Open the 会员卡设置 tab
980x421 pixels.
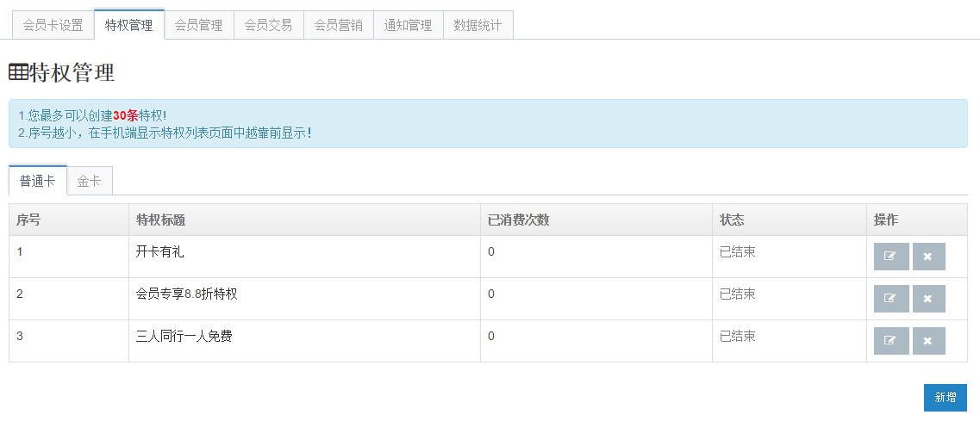coord(53,25)
